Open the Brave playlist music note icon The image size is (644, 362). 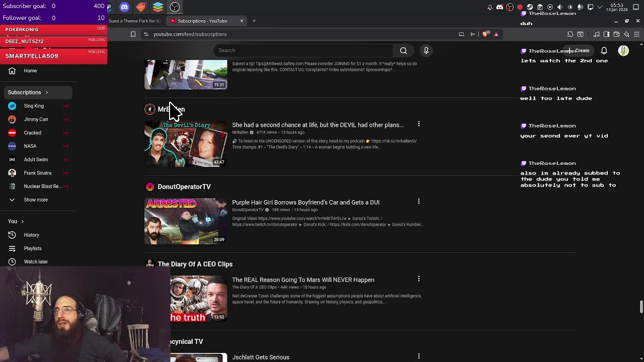(x=596, y=34)
